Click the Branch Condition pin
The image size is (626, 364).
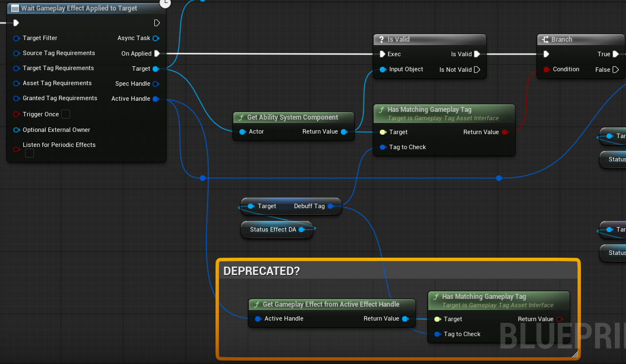pyautogui.click(x=546, y=70)
